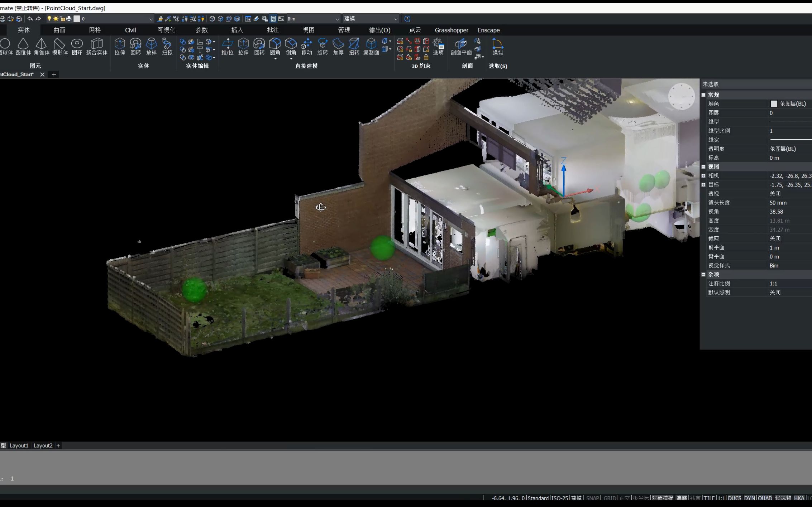The image size is (812, 507).
Task: Open the 建模 ribbon profile dropdown
Action: coord(396,19)
